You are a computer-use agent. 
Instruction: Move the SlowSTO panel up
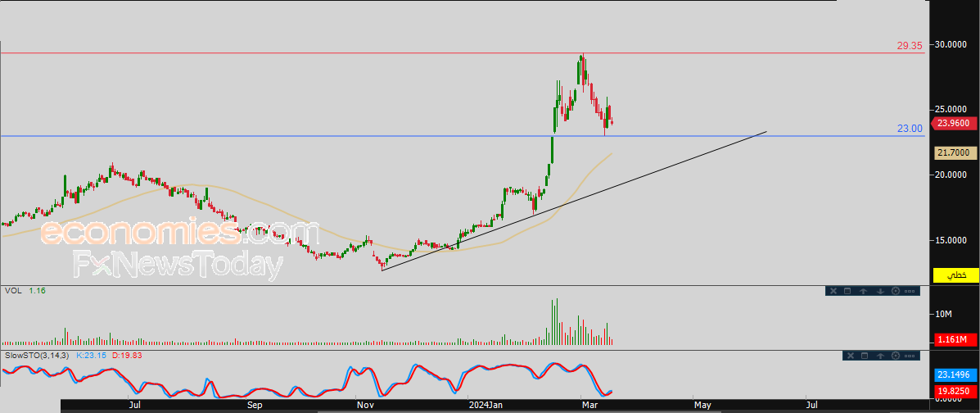[x=880, y=356]
